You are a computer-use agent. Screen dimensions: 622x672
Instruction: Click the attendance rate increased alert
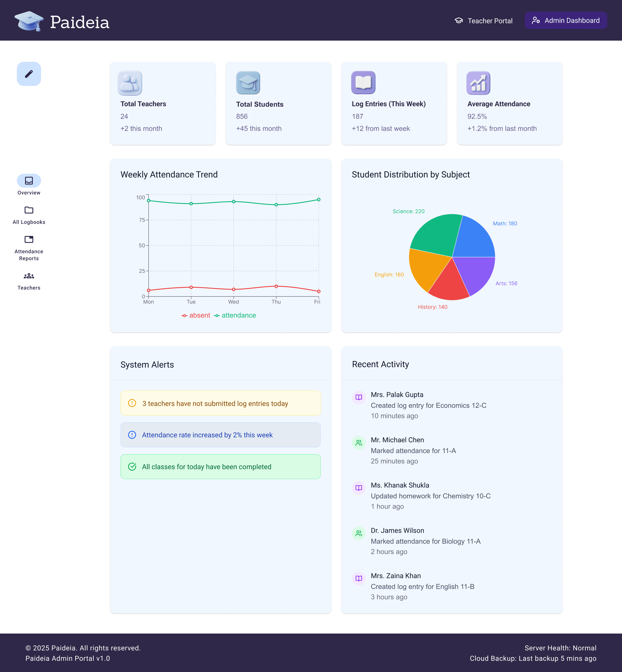[221, 435]
